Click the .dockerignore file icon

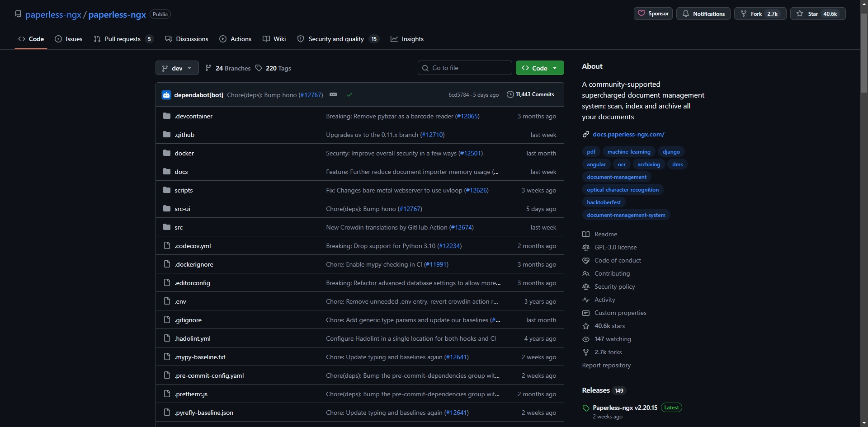coord(167,264)
